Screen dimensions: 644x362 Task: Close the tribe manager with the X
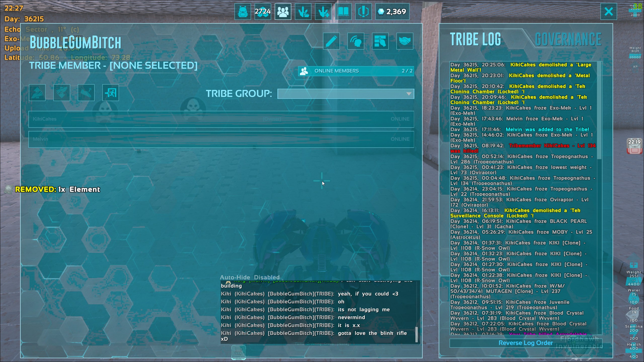click(609, 12)
